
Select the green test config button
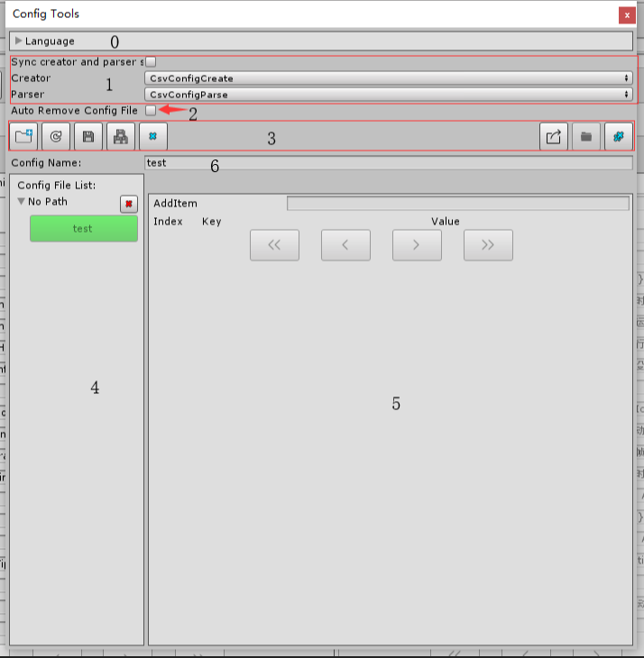click(84, 229)
